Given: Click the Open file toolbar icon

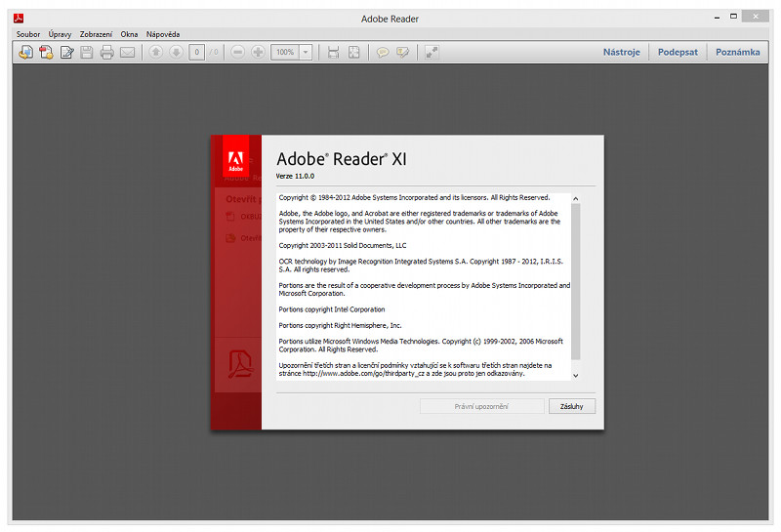Looking at the screenshot, I should [26, 52].
